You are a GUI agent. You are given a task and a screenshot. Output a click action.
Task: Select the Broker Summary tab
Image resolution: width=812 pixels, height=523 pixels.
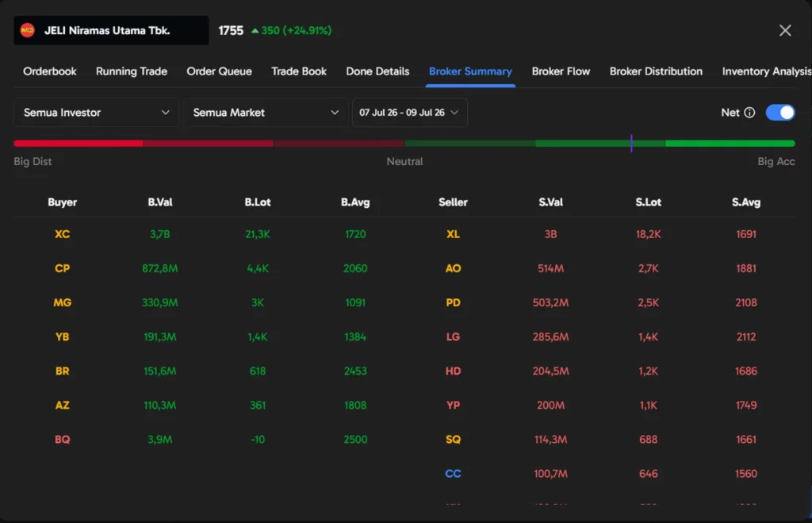tap(470, 71)
